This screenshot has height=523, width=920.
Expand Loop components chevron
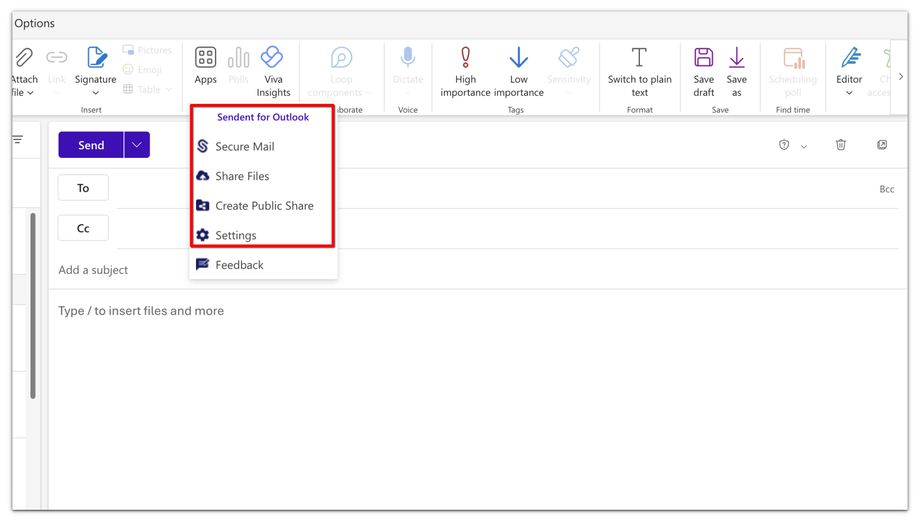click(368, 93)
